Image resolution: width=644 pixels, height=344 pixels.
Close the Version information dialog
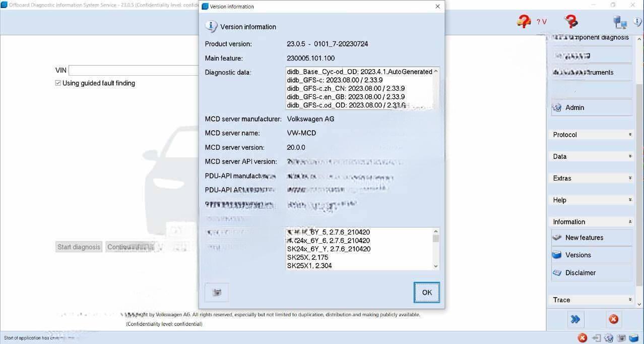(437, 7)
